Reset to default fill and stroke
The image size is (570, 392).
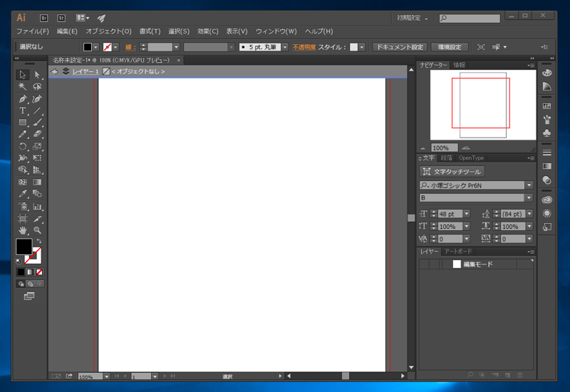coord(19,261)
